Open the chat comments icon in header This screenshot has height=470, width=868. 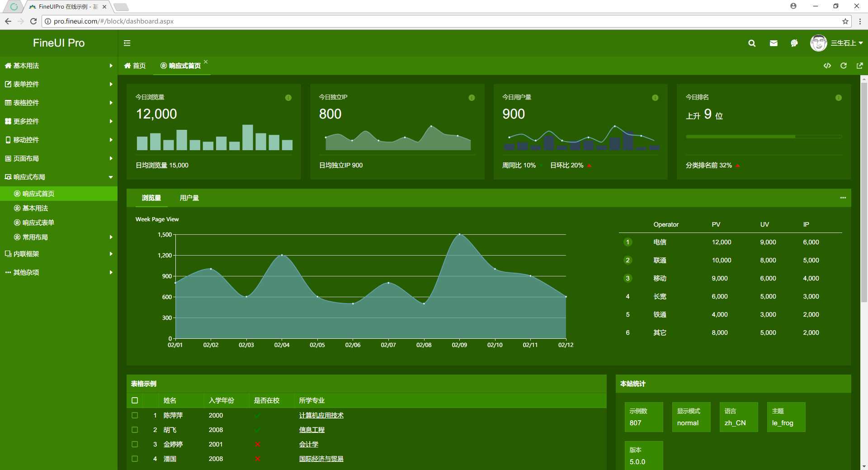(x=794, y=43)
